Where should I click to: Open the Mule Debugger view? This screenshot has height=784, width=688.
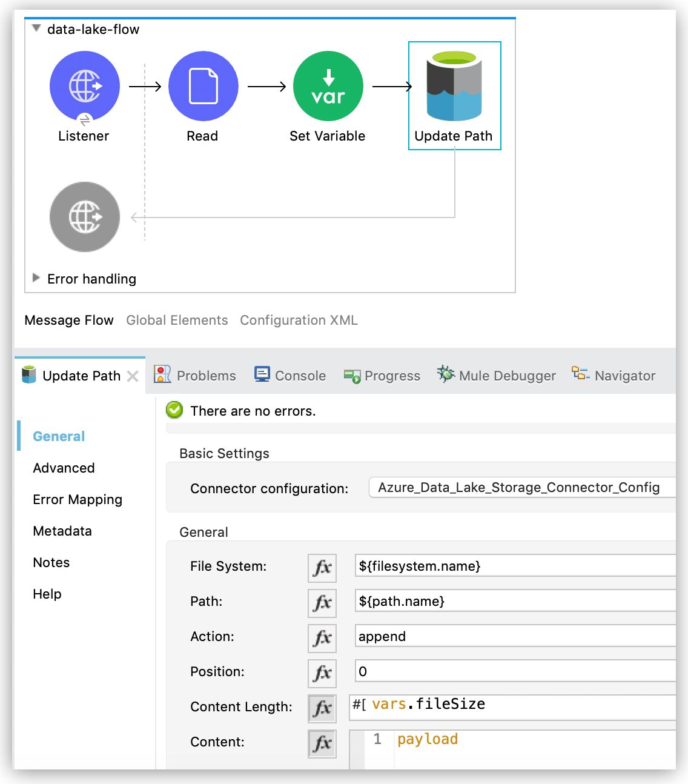click(x=497, y=376)
